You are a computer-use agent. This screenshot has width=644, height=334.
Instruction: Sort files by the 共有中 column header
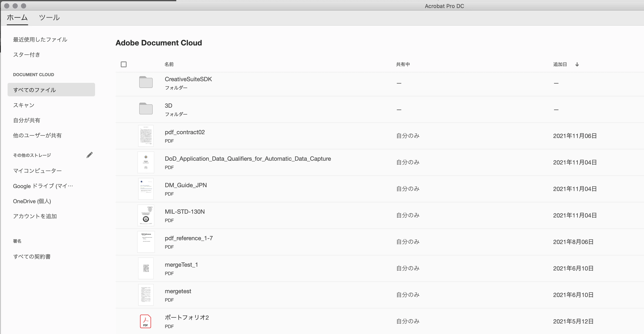(x=403, y=65)
